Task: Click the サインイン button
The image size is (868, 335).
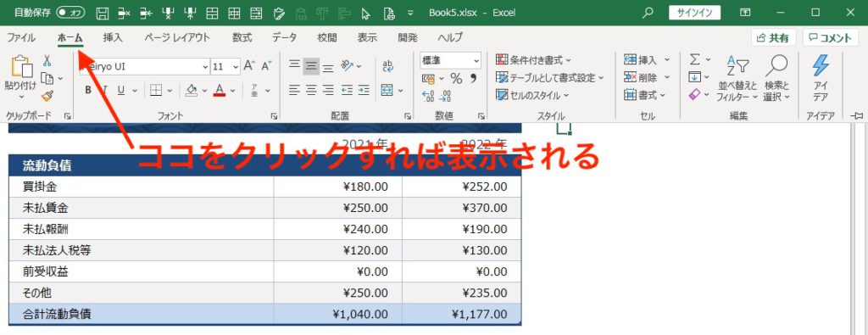Action: (694, 13)
